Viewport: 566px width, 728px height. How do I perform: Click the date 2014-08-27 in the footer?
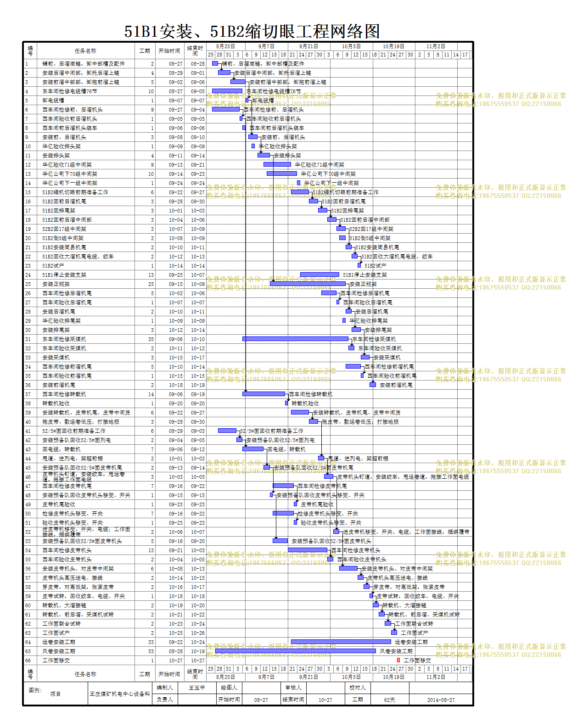pos(441,700)
